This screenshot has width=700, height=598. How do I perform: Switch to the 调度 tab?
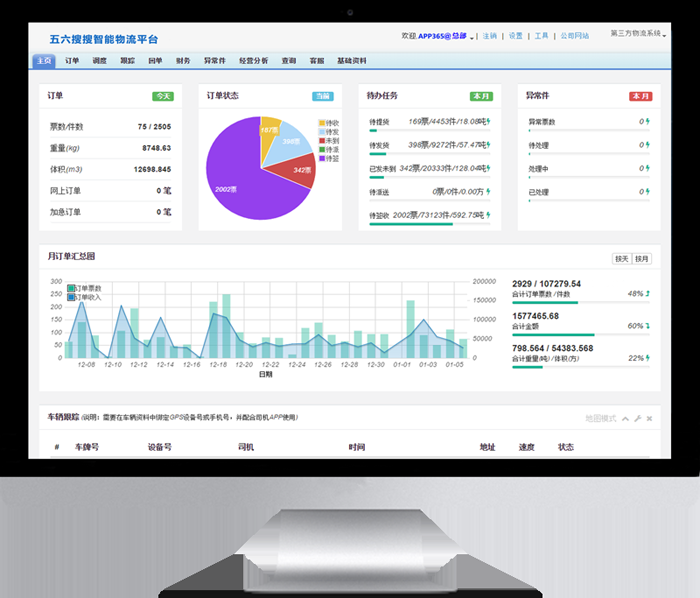point(99,61)
